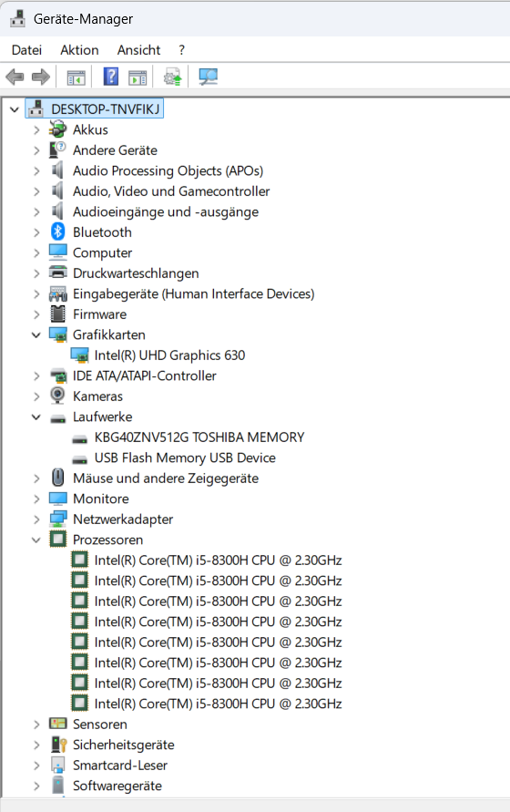Click the Andere Geräte icon
The height and width of the screenshot is (812, 510).
(x=57, y=149)
